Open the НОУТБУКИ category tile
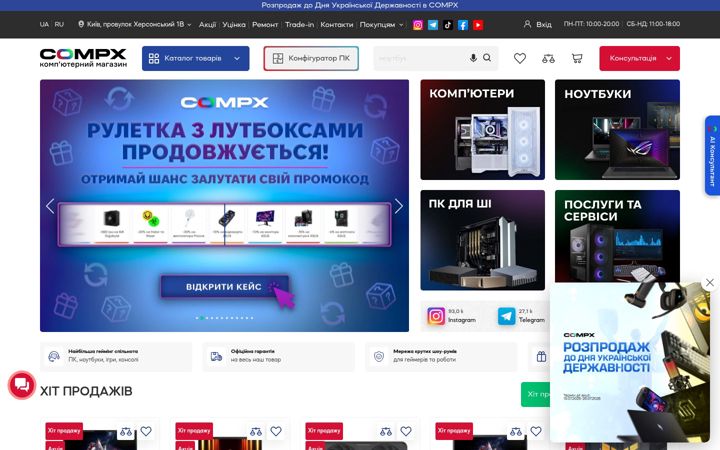 617,129
